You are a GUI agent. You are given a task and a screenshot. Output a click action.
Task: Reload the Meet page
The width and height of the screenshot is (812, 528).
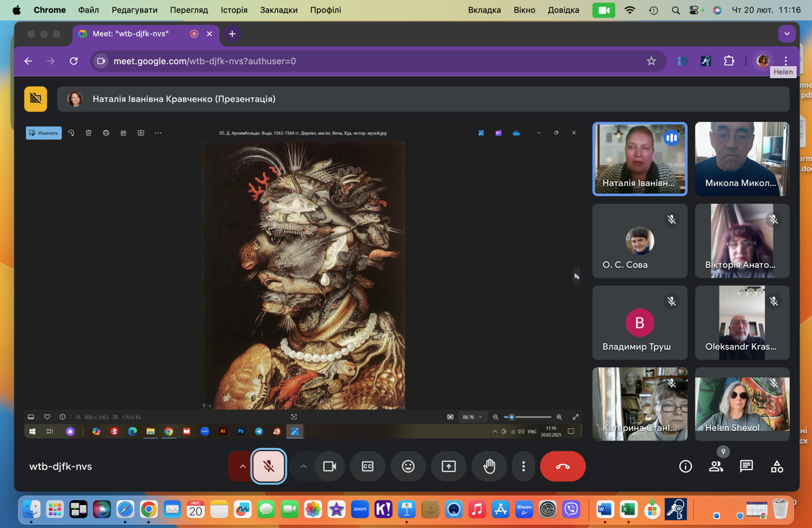(x=74, y=61)
